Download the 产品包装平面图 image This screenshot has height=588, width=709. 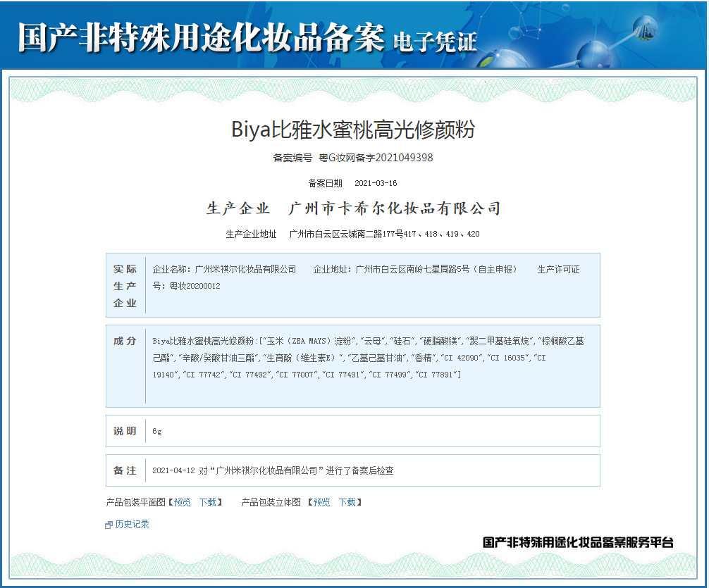(208, 502)
